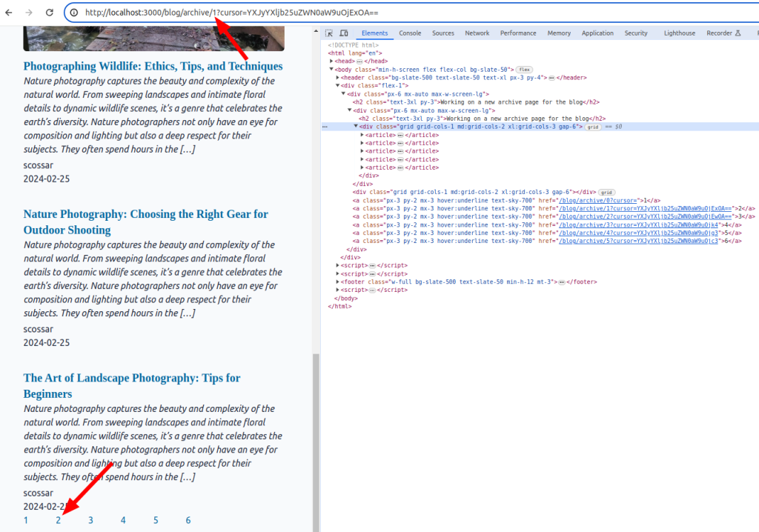Open the three-dot actions beside the selected row

tap(325, 127)
